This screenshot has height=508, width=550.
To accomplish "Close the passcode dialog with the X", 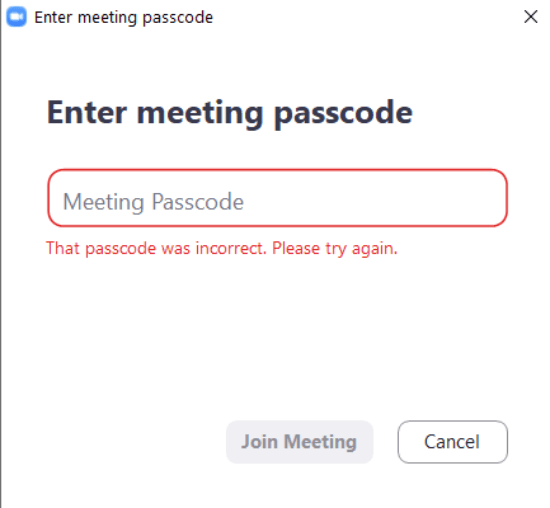I will tap(530, 16).
